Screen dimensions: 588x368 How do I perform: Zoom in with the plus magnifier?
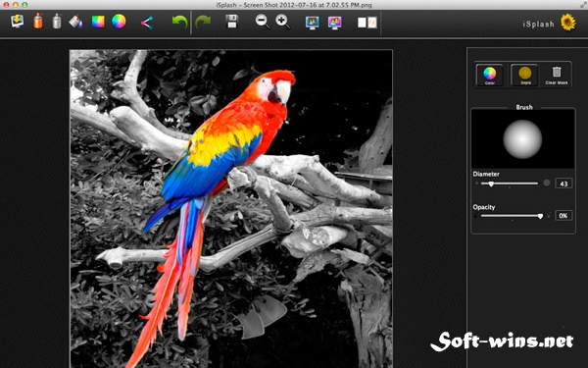(x=282, y=22)
